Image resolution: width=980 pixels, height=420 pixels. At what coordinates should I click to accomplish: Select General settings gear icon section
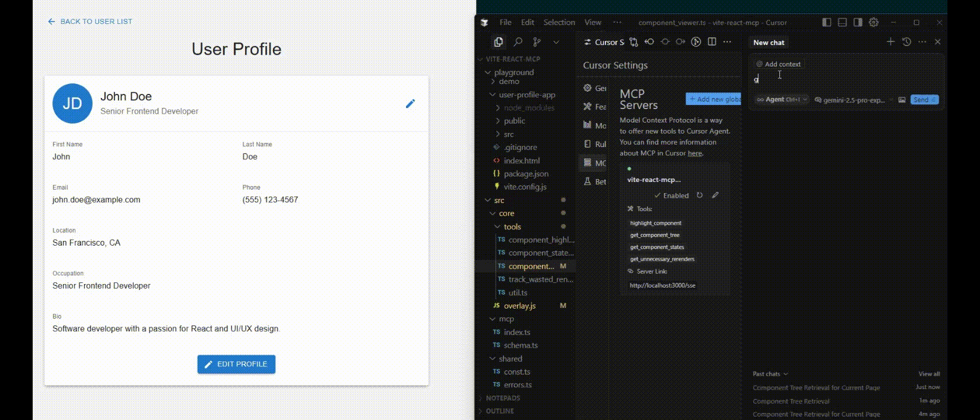594,88
